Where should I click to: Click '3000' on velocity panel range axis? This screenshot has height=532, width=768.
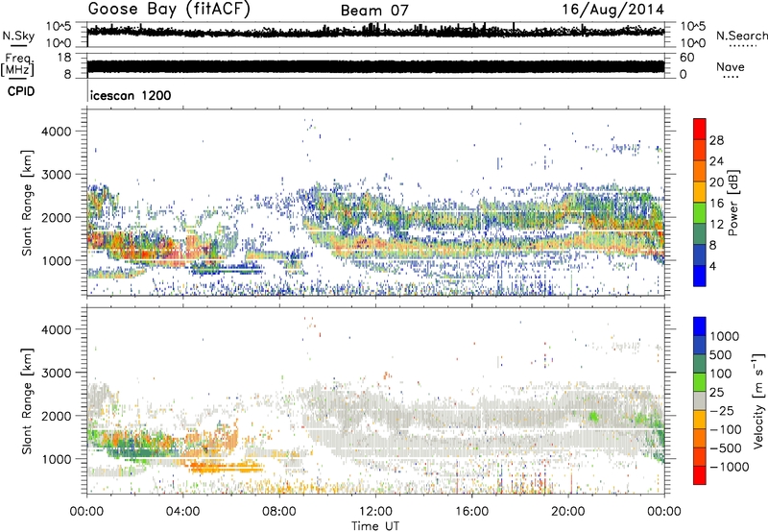pyautogui.click(x=56, y=373)
